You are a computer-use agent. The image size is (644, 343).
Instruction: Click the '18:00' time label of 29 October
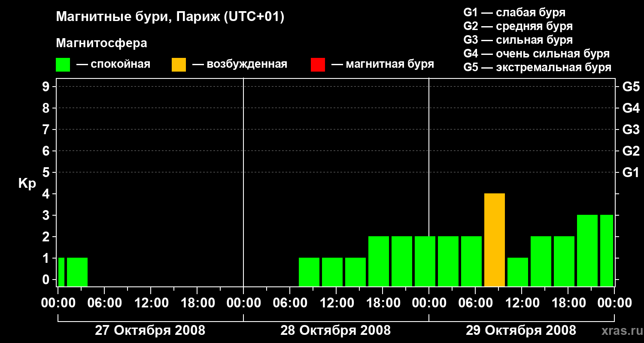tap(568, 303)
